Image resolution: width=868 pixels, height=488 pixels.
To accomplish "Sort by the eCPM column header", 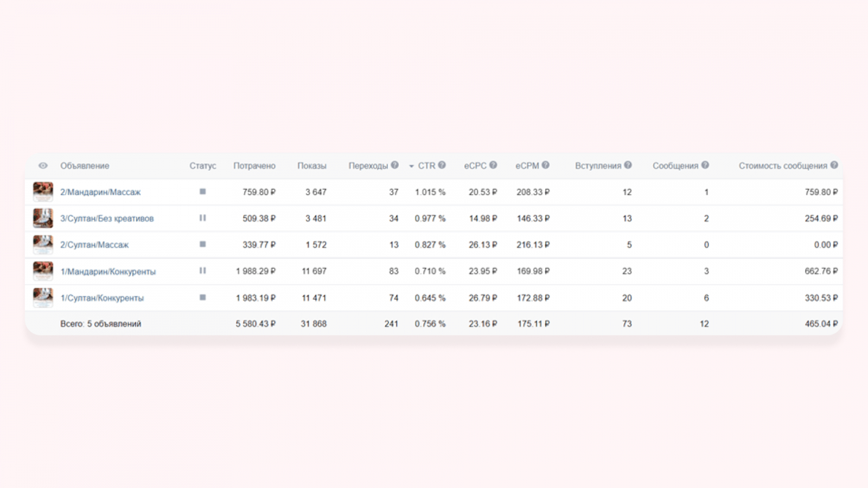I will tap(527, 166).
